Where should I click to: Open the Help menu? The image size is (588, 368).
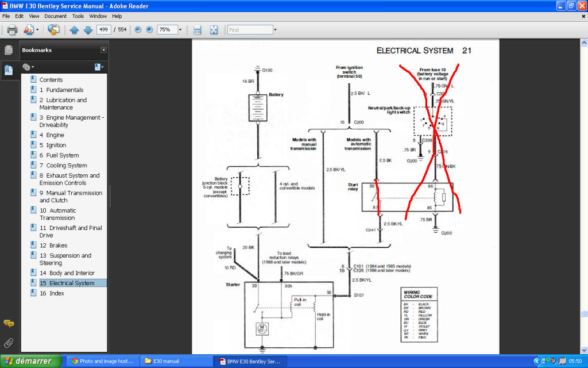click(117, 16)
